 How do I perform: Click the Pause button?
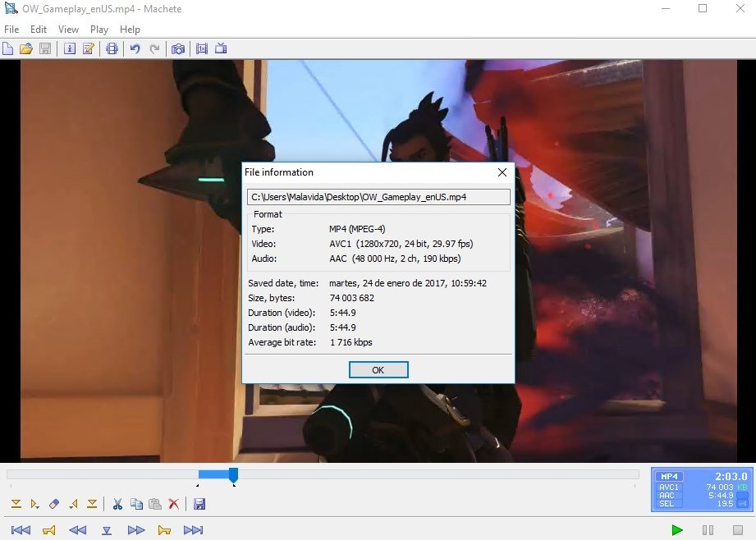tap(708, 530)
